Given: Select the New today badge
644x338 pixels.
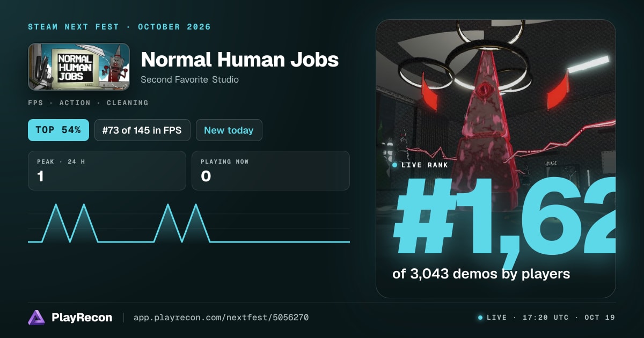Looking at the screenshot, I should coord(229,130).
